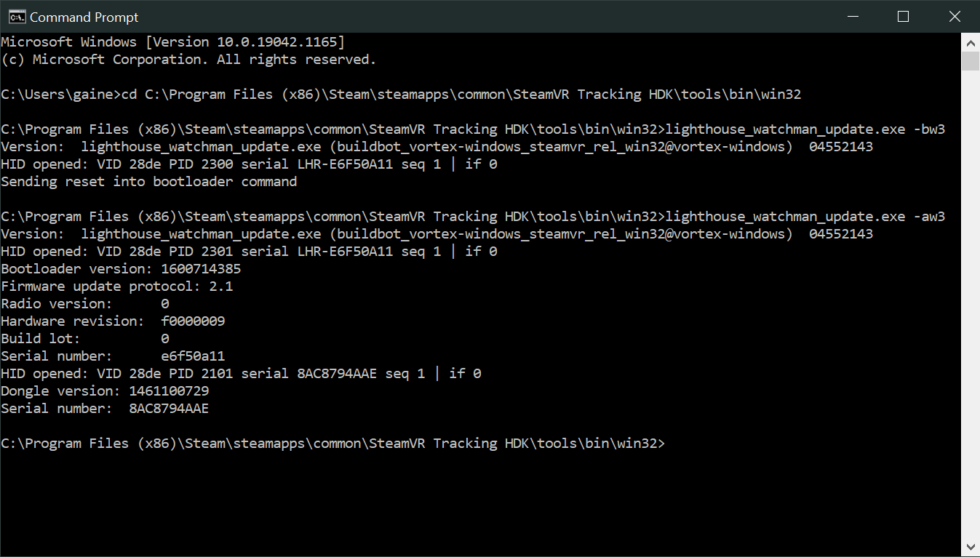Close the Command Prompt window
The height and width of the screenshot is (557, 980).
click(955, 17)
